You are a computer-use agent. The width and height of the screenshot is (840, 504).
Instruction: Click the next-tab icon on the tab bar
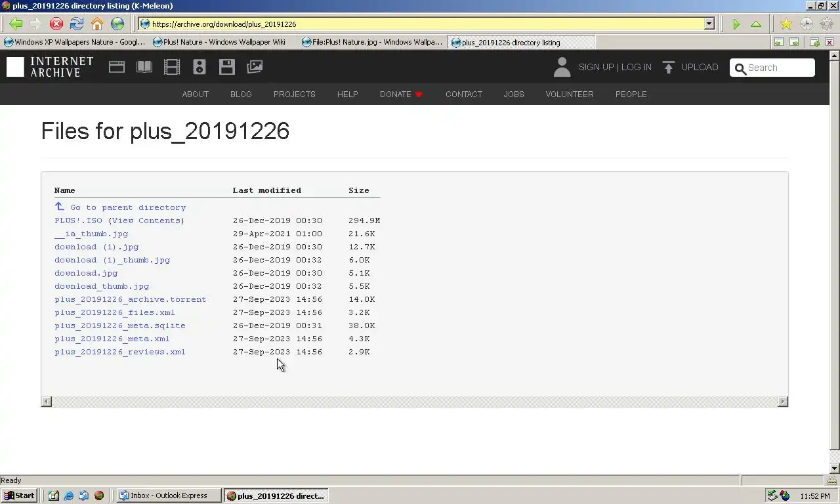pyautogui.click(x=794, y=42)
